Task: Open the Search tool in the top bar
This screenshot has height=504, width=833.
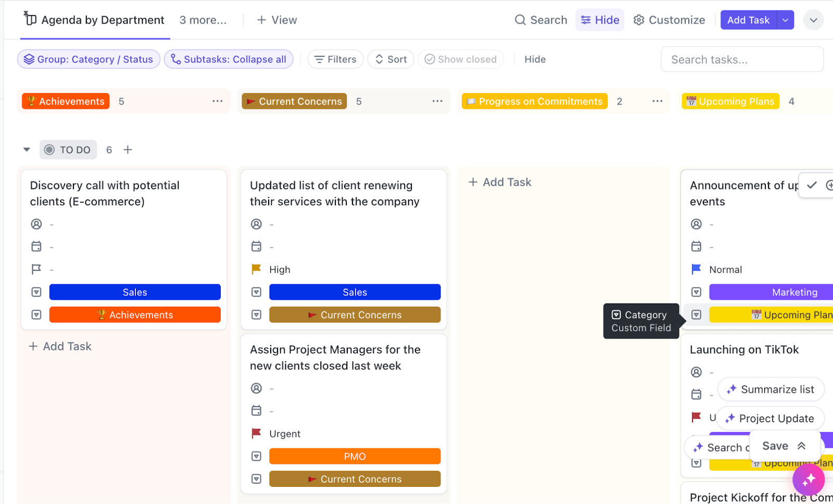Action: click(x=541, y=20)
